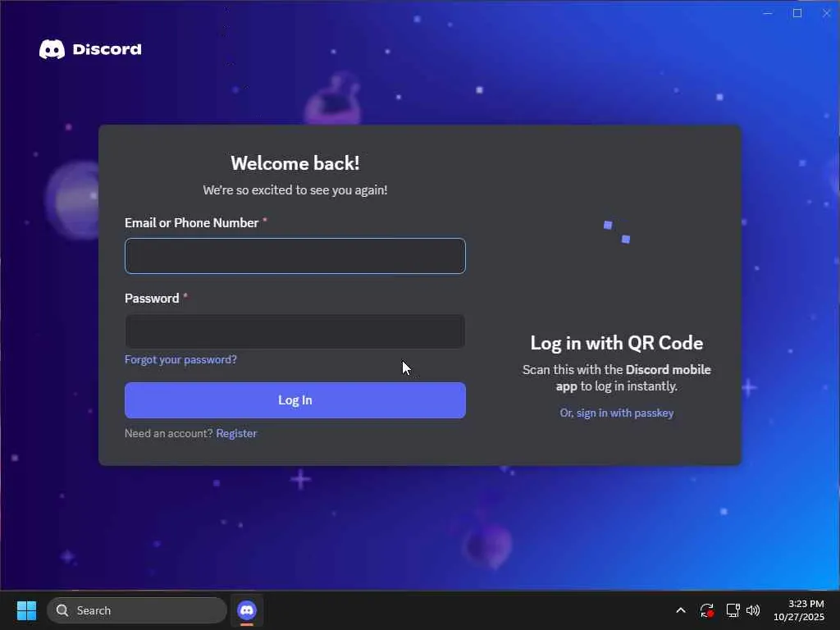Minimize the Discord window
The width and height of the screenshot is (840, 630).
(768, 13)
